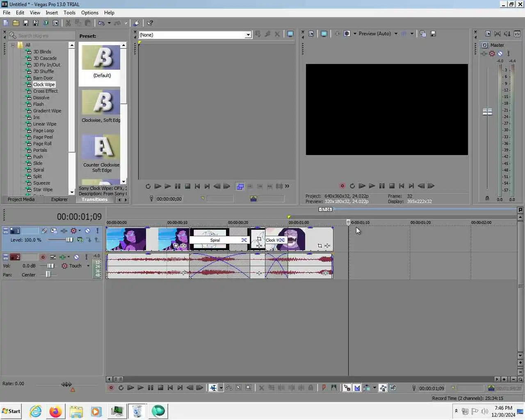Select the Gradient Wipe transition
The height and width of the screenshot is (420, 525).
point(47,111)
